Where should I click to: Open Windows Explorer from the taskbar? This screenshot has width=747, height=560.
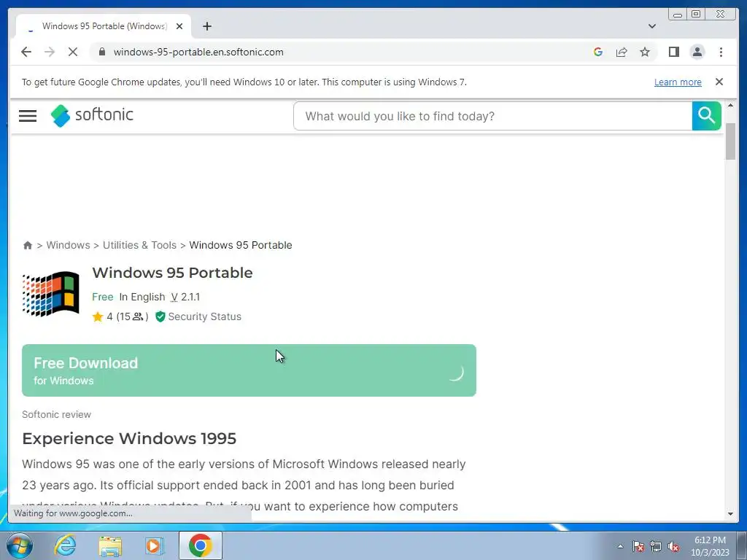110,545
